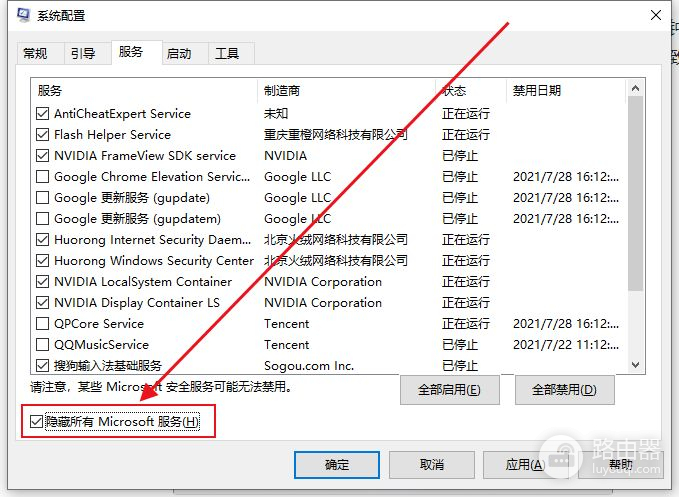This screenshot has width=679, height=497.
Task: Click the 未知 manufacturer cell
Action: (276, 114)
